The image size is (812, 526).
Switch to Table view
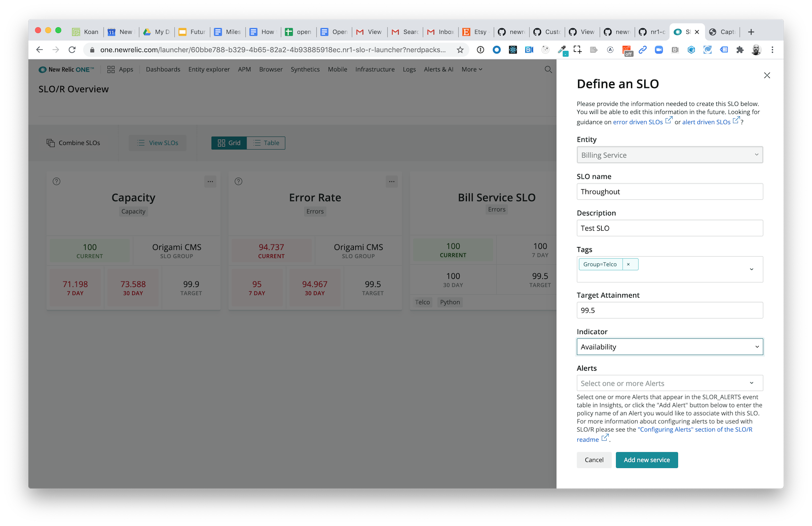point(266,143)
